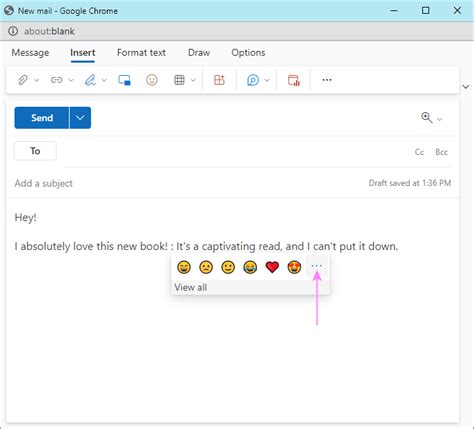Insert the tears of joy emoji
The width and height of the screenshot is (474, 429).
tap(250, 267)
